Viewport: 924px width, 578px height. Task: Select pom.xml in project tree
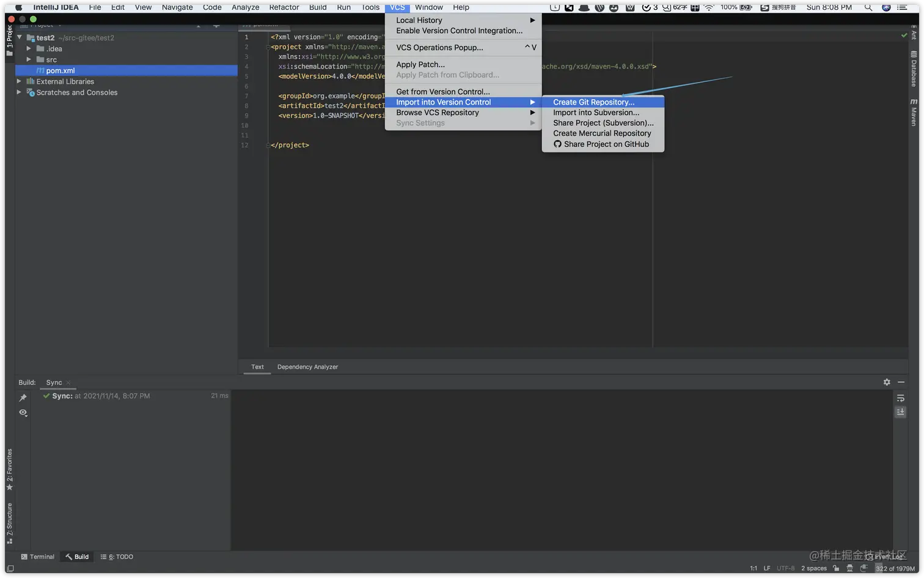point(127,70)
